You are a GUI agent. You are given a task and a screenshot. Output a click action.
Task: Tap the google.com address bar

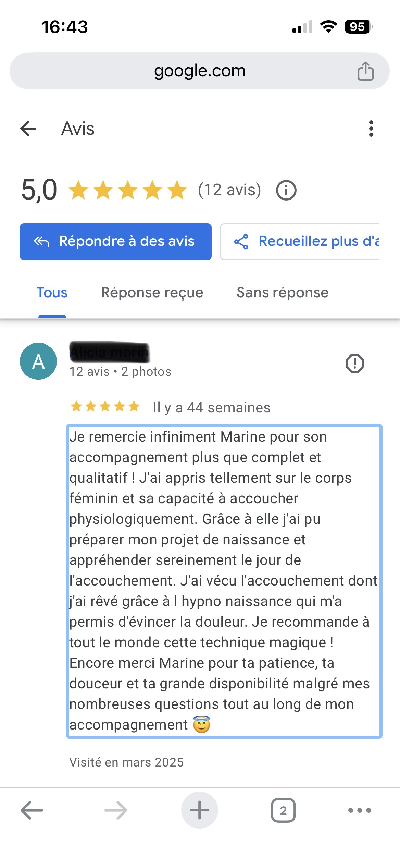coord(200,71)
